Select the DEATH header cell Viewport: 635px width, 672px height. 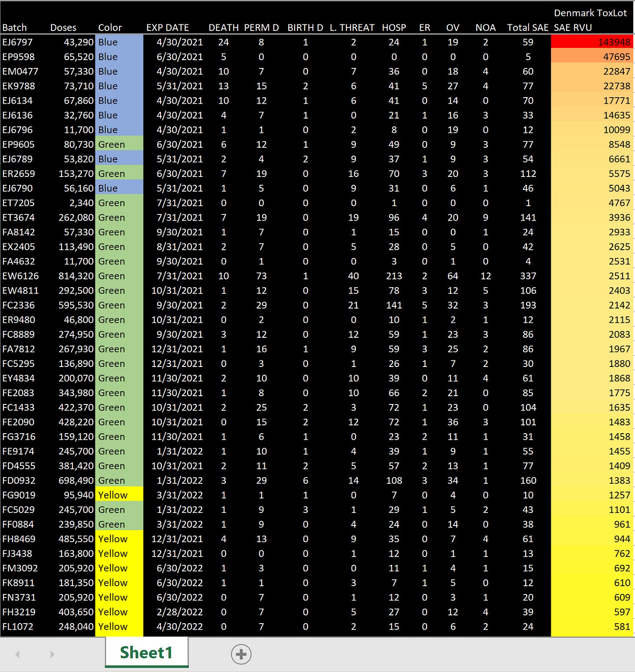(223, 27)
